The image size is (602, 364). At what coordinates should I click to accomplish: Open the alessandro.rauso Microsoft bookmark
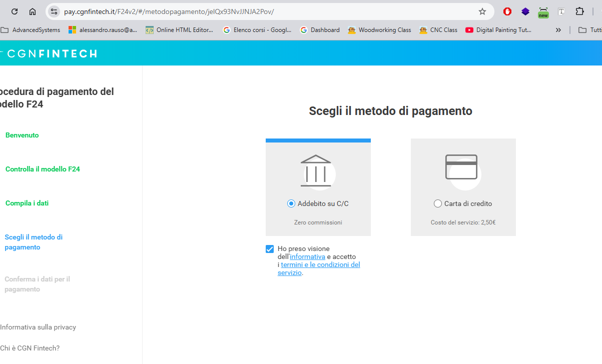click(x=103, y=30)
